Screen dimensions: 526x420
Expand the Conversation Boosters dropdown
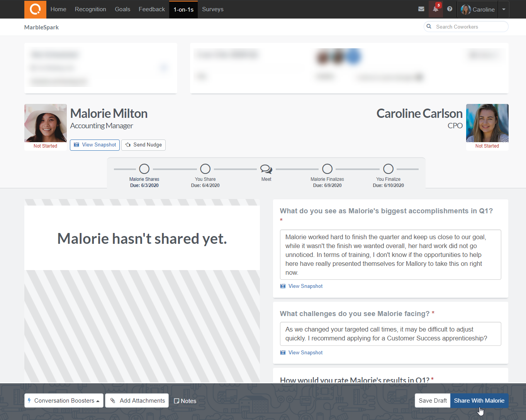(x=64, y=401)
